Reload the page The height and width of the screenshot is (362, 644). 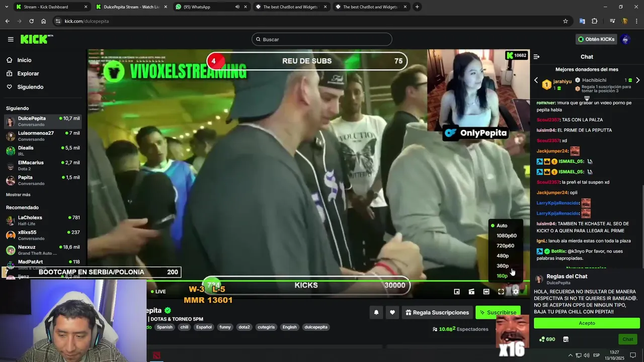point(31,21)
